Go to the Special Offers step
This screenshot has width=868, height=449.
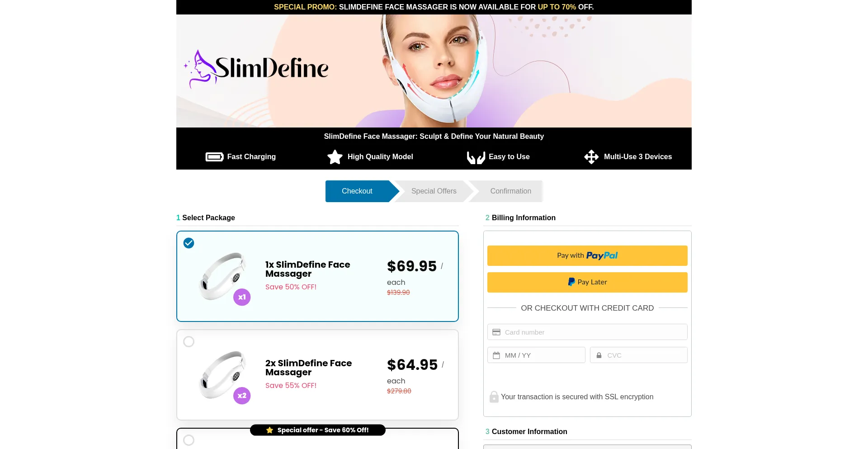pyautogui.click(x=434, y=191)
